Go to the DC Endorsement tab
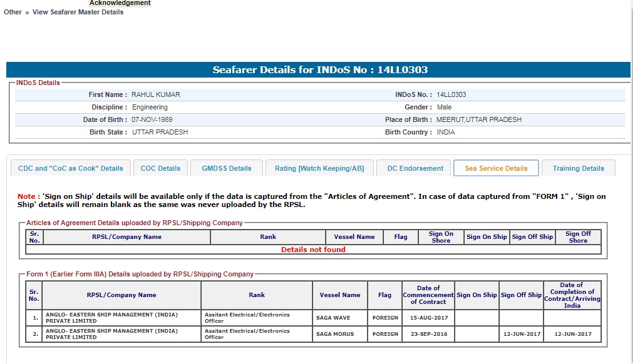The width and height of the screenshot is (633, 364). [415, 168]
